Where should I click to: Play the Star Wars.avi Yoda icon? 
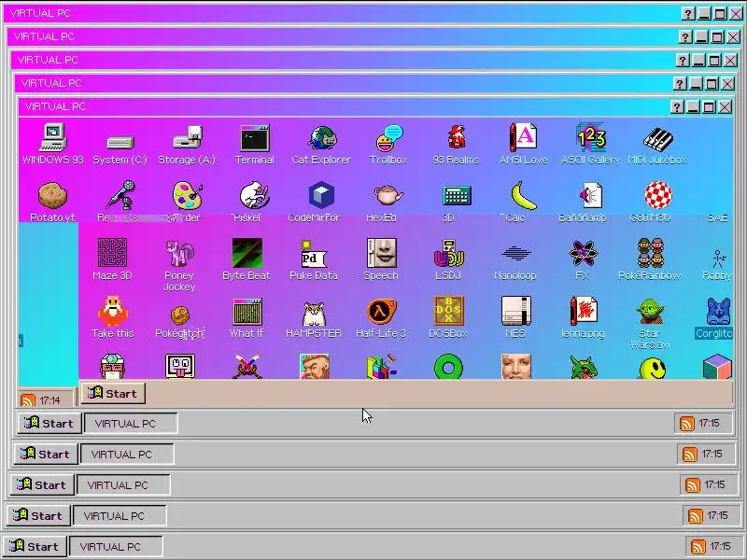[x=650, y=311]
